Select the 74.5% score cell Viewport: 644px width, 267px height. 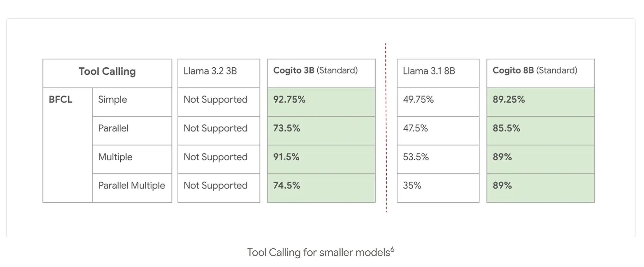pyautogui.click(x=321, y=188)
